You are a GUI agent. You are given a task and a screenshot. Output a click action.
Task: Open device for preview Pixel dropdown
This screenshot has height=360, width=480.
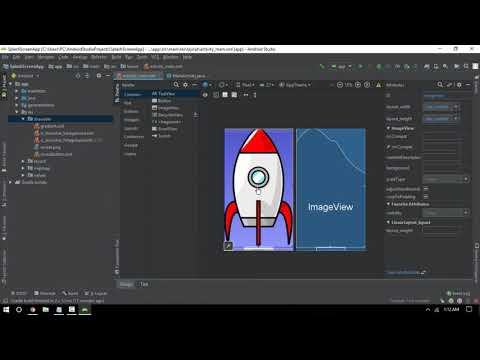[245, 85]
